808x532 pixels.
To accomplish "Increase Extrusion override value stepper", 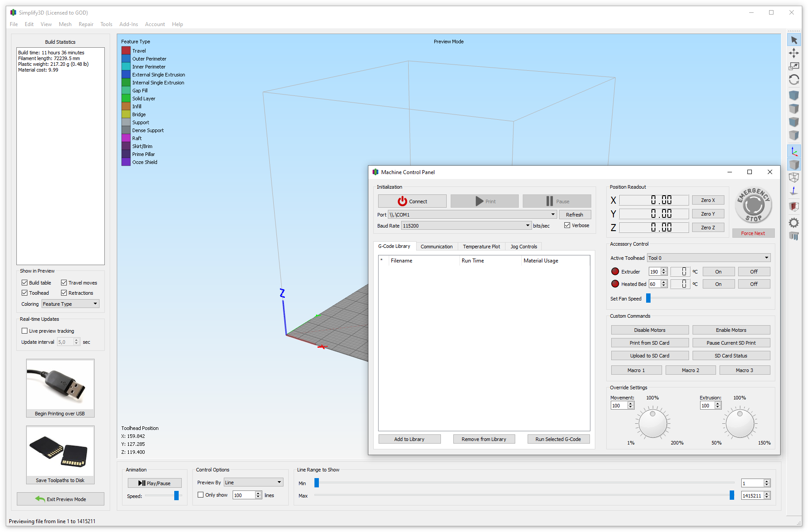I will (x=718, y=403).
